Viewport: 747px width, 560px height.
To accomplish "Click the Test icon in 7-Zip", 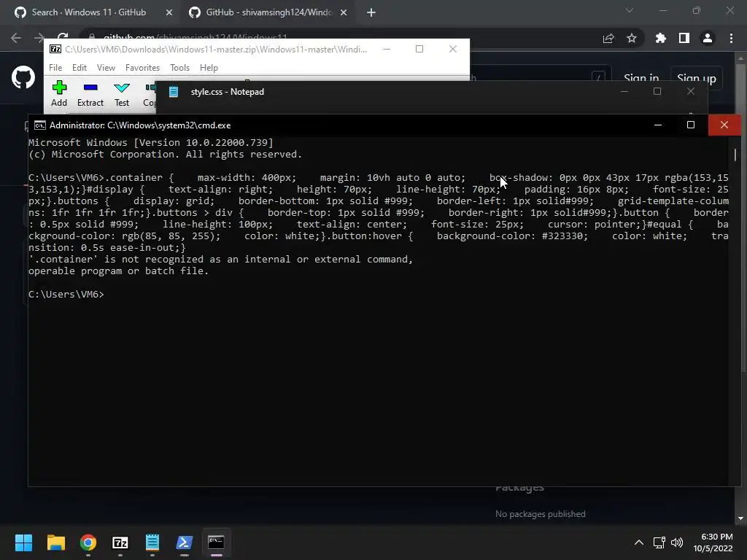I will pyautogui.click(x=122, y=93).
